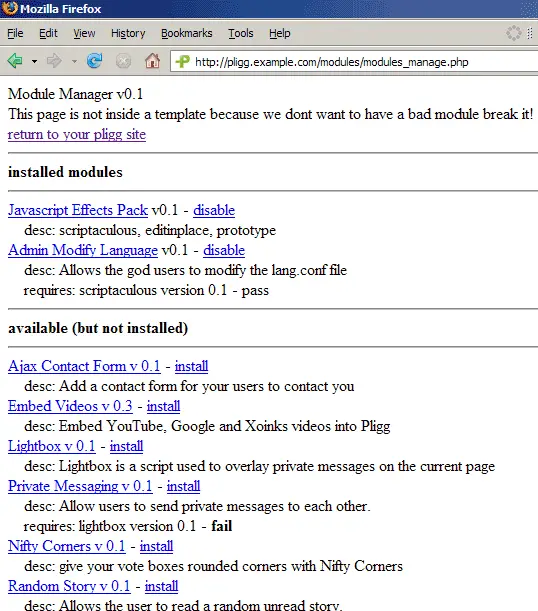
Task: Open the Private Messaging v 0.1 link
Action: tap(80, 486)
